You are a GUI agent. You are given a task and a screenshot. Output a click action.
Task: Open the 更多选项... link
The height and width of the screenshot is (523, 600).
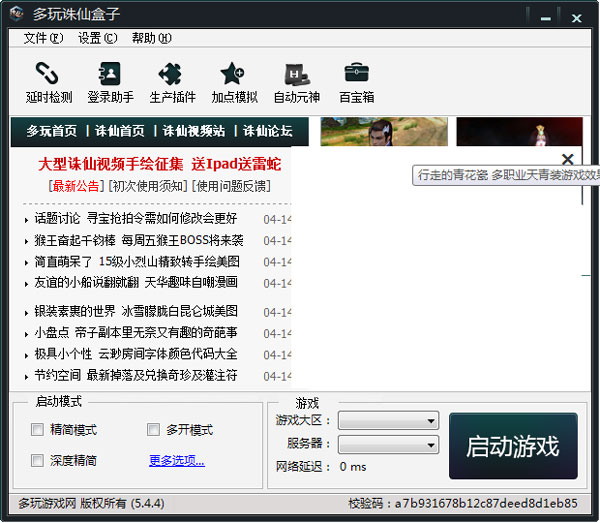(177, 460)
